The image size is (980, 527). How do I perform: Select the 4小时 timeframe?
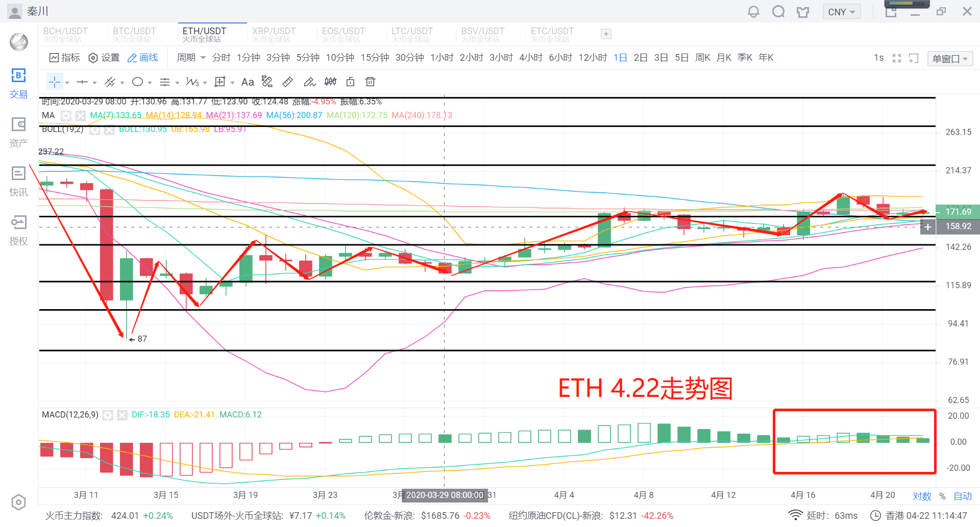(530, 58)
